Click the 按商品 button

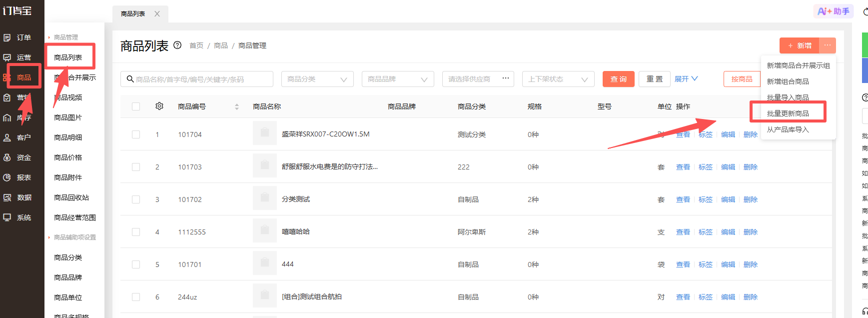(x=742, y=79)
